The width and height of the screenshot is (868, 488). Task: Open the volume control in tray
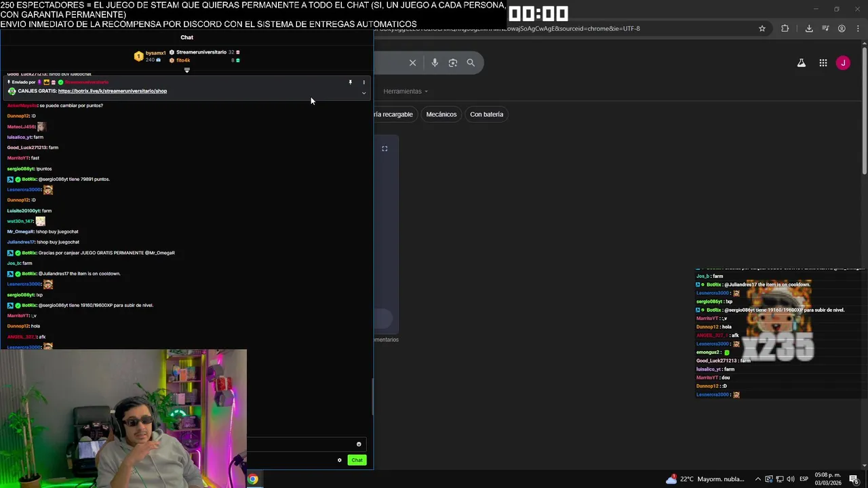(x=791, y=479)
